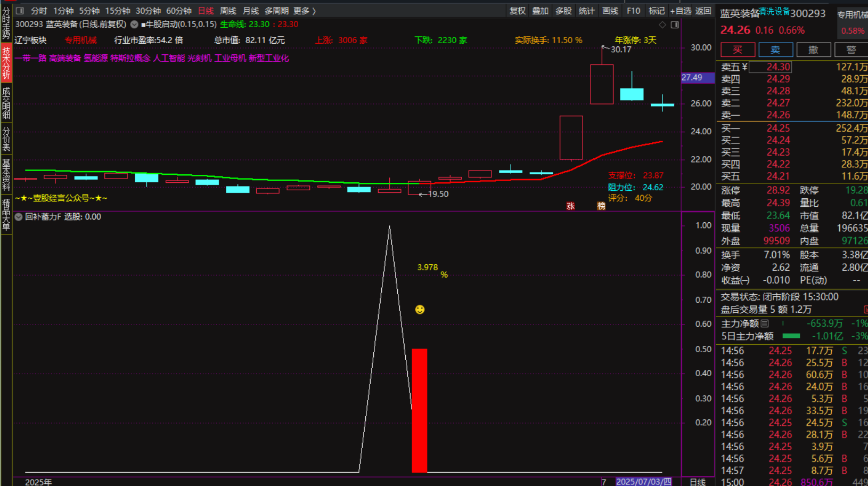Expand the 回补蓄力F indicator menu
This screenshot has width=868, height=486.
coord(19,217)
